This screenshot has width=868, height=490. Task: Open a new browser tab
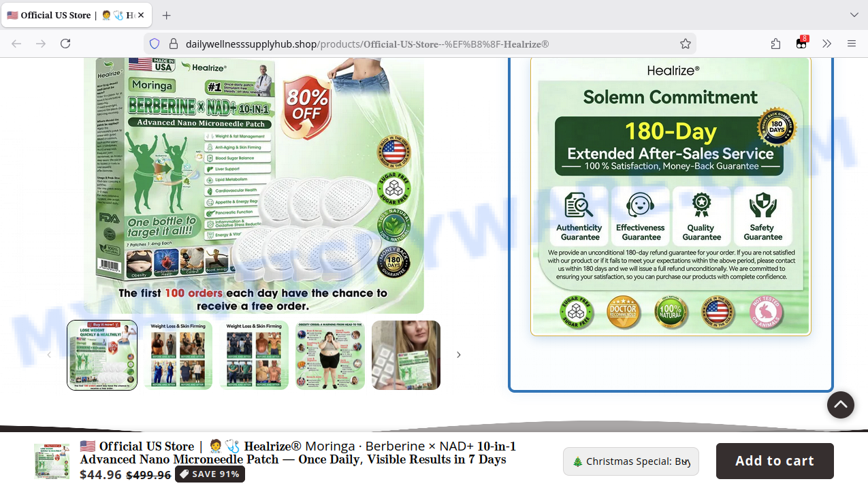click(167, 15)
